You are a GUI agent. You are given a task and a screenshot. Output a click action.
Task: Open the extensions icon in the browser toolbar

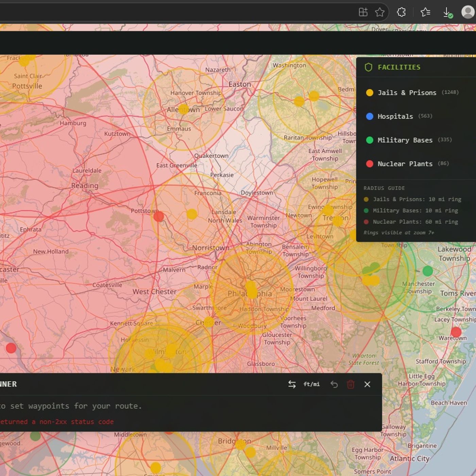coord(401,12)
